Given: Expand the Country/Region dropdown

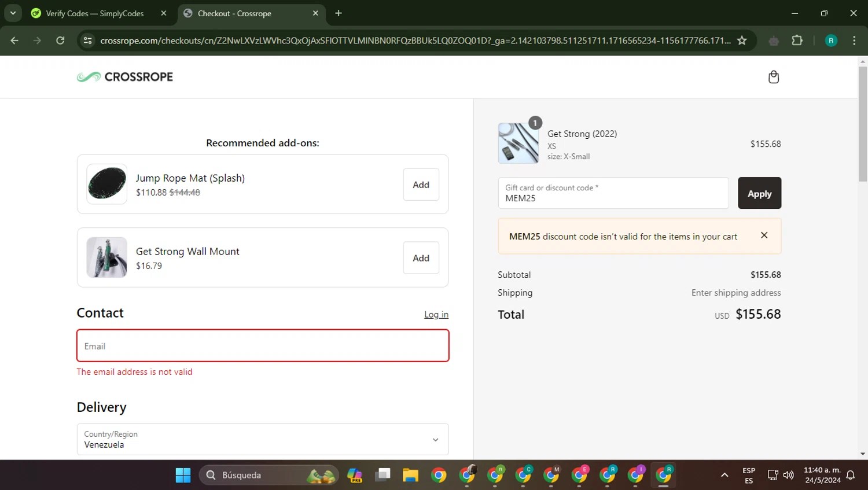Looking at the screenshot, I should coord(263,439).
